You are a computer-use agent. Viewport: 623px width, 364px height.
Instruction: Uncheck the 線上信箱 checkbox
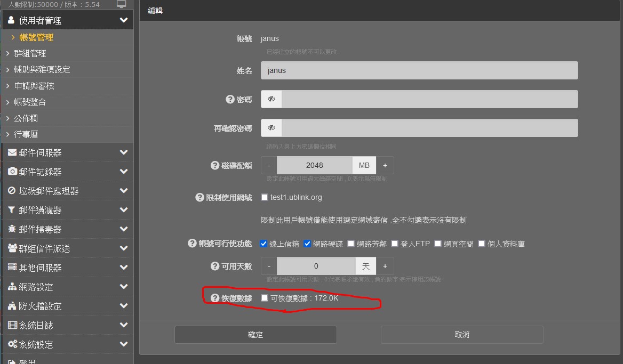(x=263, y=244)
